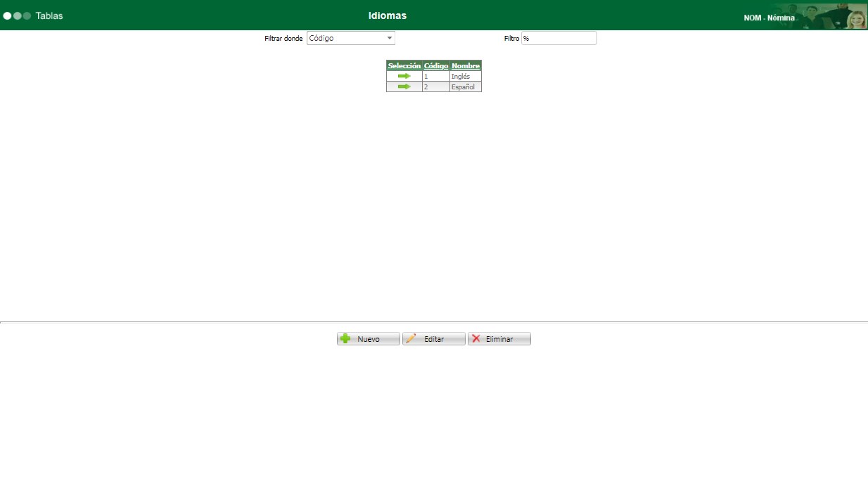The width and height of the screenshot is (868, 491).
Task: Sort table by Nombre column header
Action: (466, 65)
